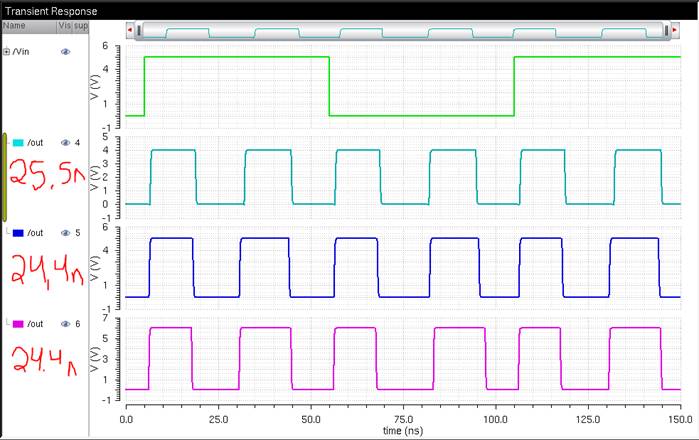The image size is (699, 440).
Task: Select the cyan /out signal name
Action: pos(36,142)
